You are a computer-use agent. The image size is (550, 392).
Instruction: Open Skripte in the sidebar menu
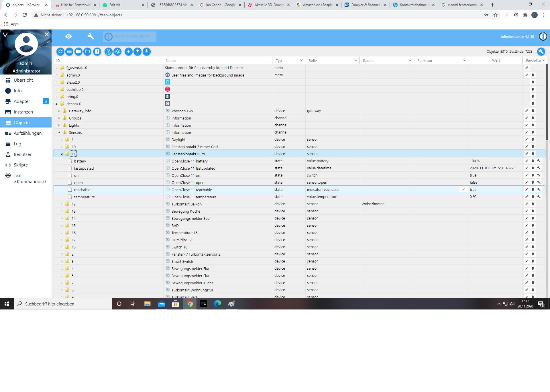[21, 165]
